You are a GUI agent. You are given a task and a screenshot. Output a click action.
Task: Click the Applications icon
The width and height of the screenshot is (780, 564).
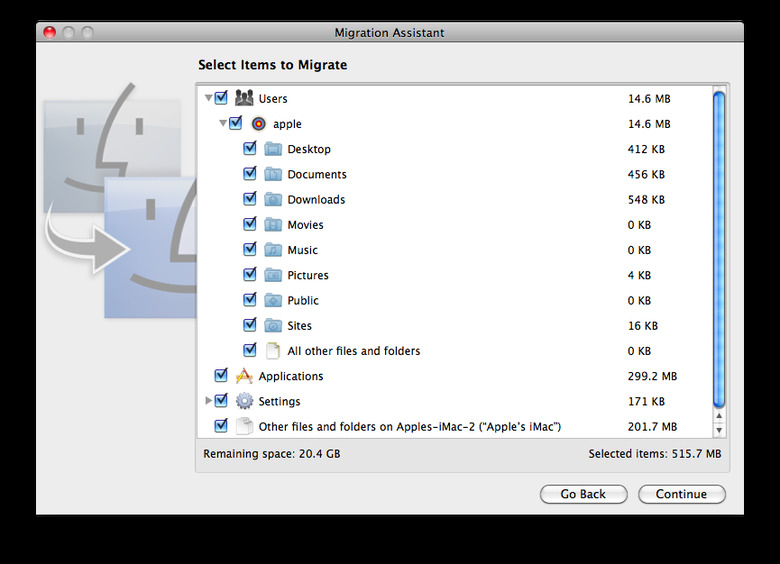click(244, 376)
